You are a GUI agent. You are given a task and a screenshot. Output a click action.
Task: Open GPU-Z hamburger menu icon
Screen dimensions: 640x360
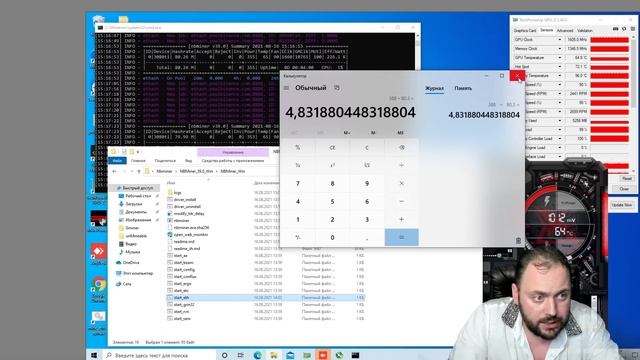pyautogui.click(x=633, y=29)
